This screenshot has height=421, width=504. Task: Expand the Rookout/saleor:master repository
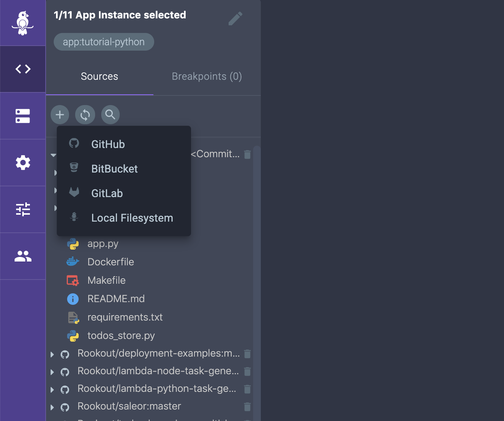tap(52, 407)
